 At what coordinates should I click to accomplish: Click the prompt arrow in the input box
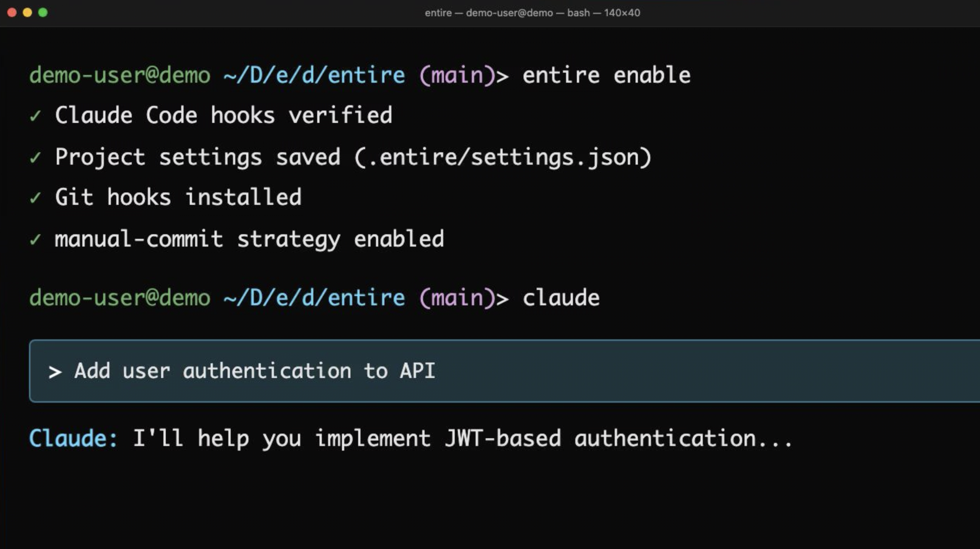point(55,372)
